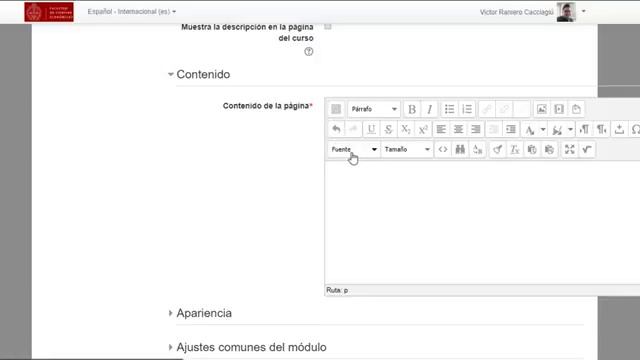Center align the text

click(458, 129)
